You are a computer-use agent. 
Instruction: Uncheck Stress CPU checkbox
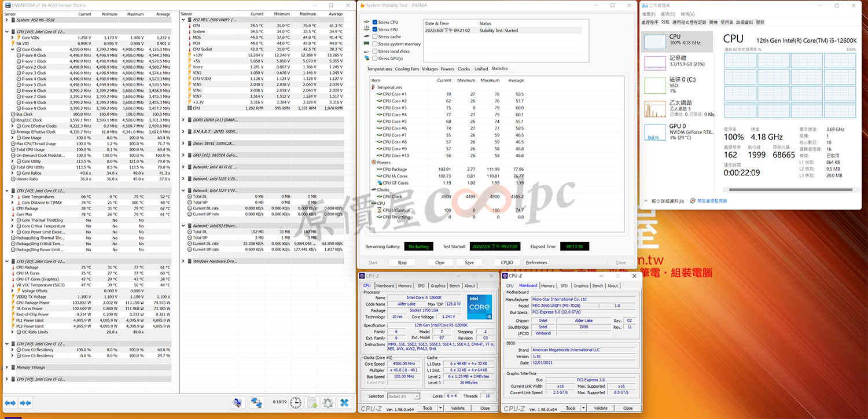point(375,22)
